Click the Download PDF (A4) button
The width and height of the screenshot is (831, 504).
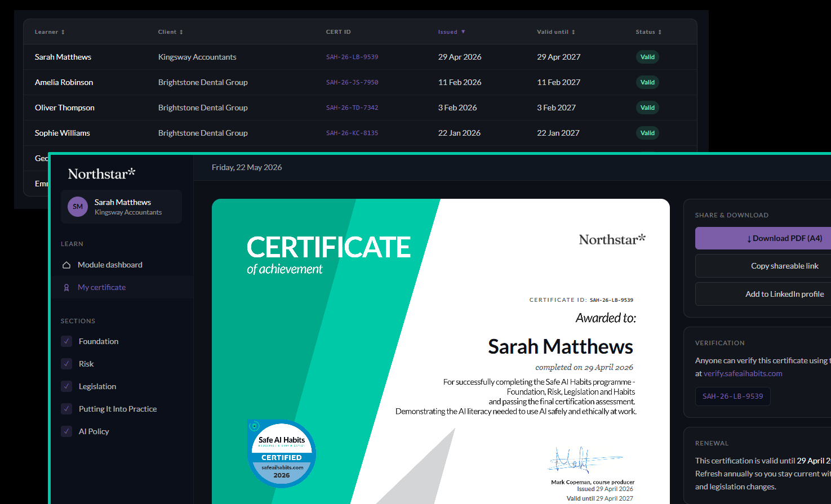coord(763,238)
